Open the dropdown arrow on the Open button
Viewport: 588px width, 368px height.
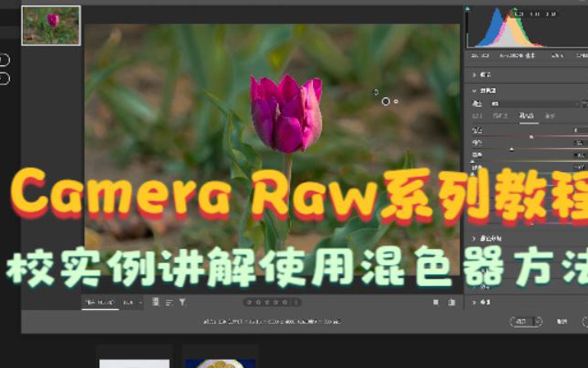(538, 322)
